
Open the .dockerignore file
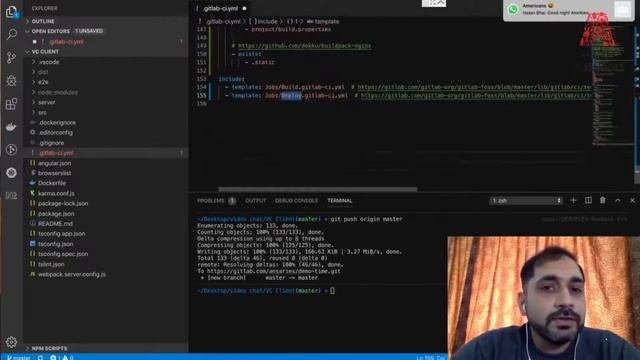(57, 122)
